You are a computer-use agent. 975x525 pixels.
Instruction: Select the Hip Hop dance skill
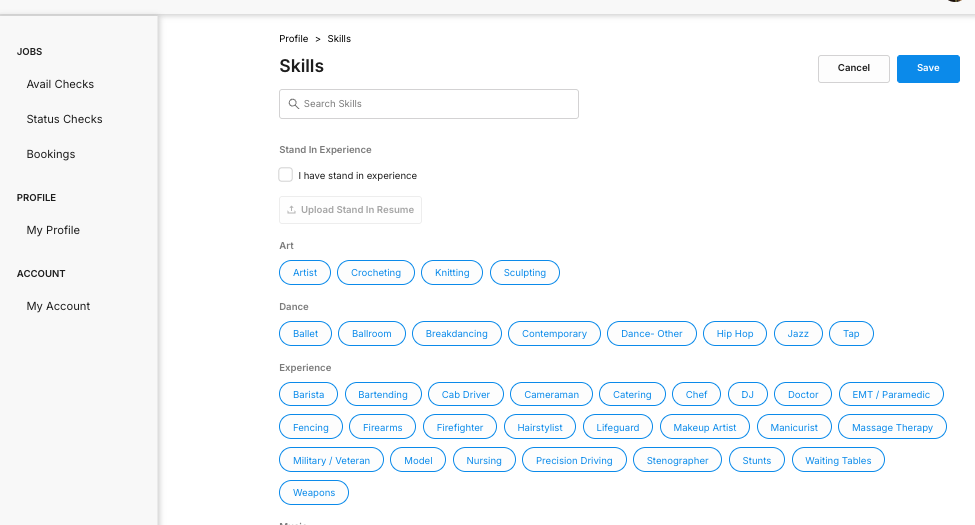(734, 333)
